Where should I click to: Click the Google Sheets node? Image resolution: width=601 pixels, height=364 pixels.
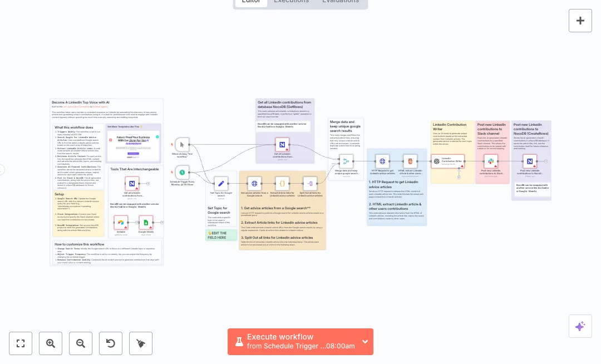[x=146, y=223]
